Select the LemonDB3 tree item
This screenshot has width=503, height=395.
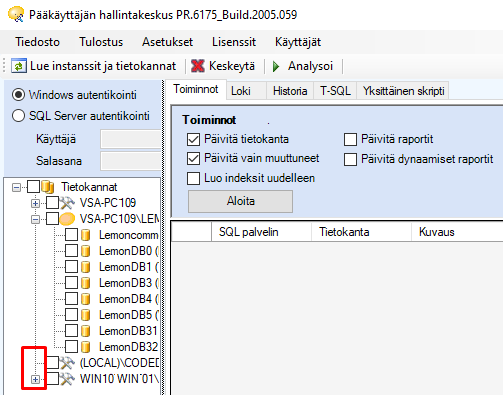coord(128,283)
